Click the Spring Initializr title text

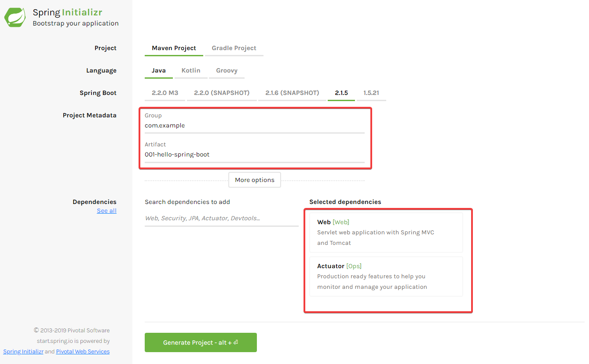click(x=67, y=12)
